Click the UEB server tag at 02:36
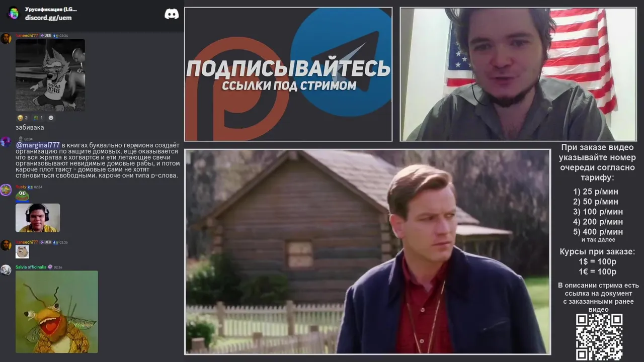644x362 pixels. coord(46,242)
